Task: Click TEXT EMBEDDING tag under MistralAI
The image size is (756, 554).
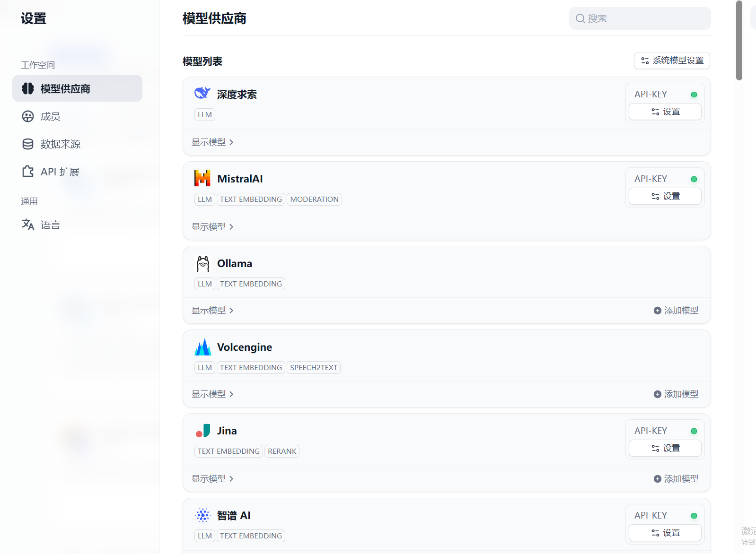Action: (251, 199)
